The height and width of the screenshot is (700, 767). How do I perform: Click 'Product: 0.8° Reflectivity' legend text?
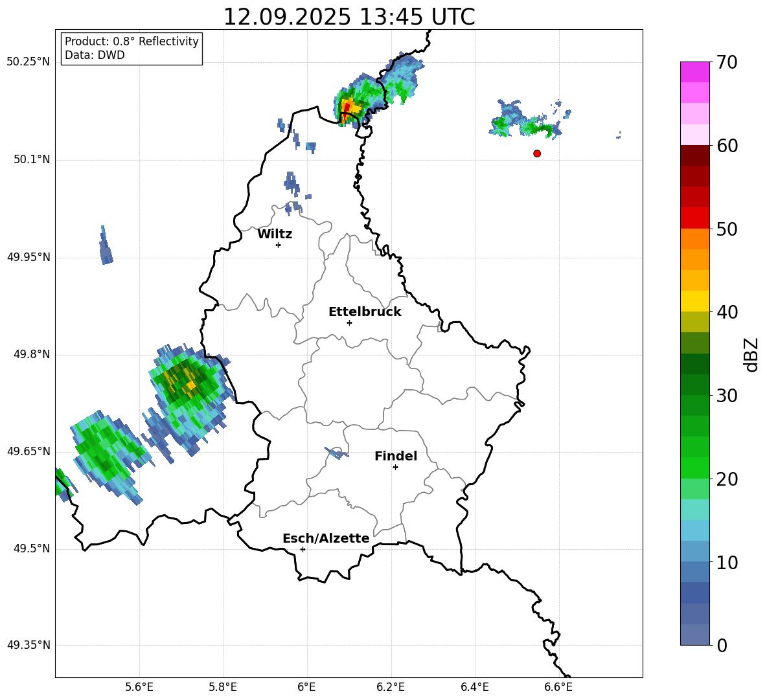click(132, 41)
